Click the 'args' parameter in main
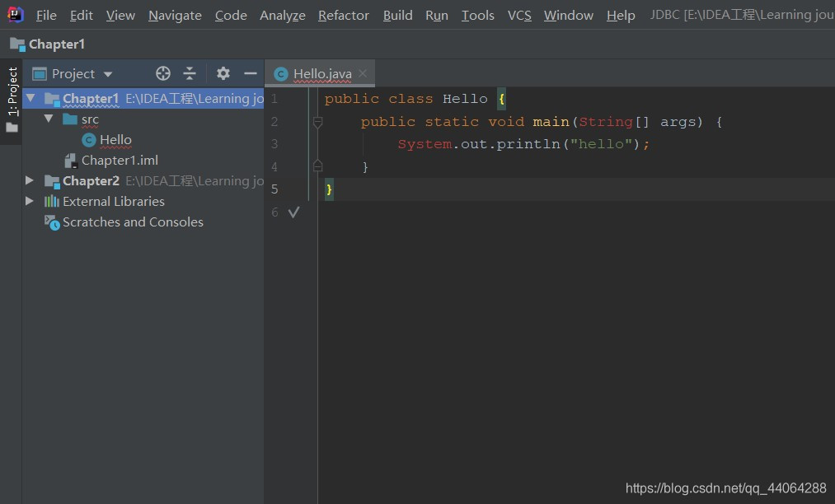835x504 pixels. (678, 123)
